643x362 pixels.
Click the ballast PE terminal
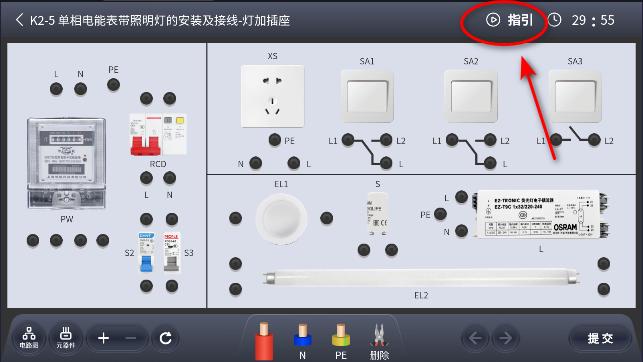[x=440, y=214]
